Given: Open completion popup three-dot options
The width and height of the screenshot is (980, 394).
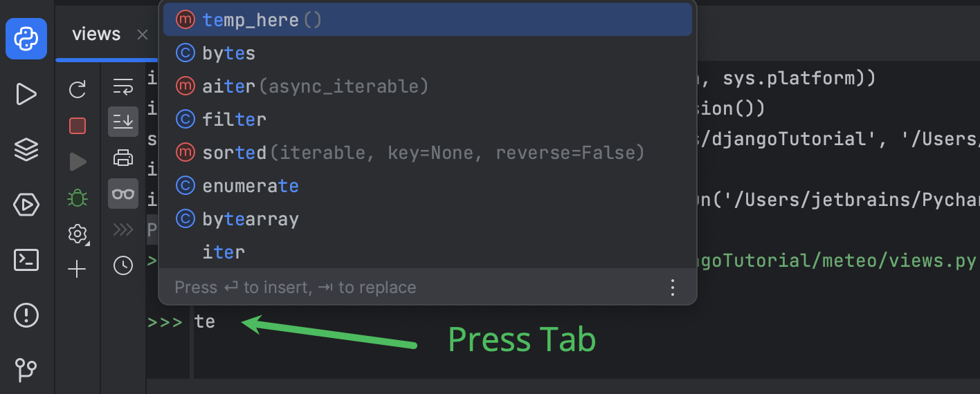Looking at the screenshot, I should 672,288.
